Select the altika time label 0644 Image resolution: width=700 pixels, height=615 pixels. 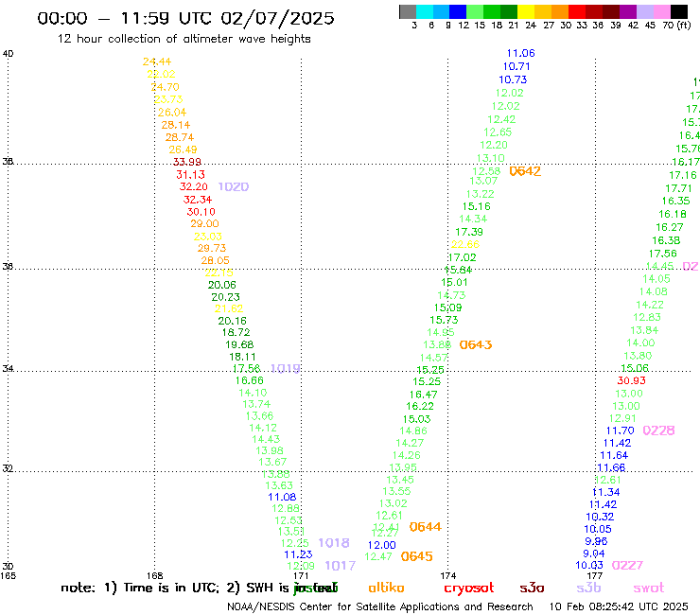coord(426,527)
